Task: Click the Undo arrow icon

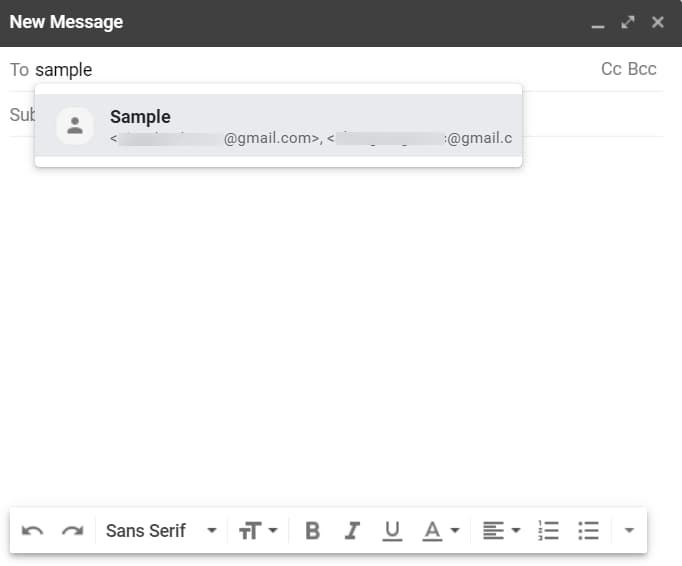Action: click(x=32, y=531)
